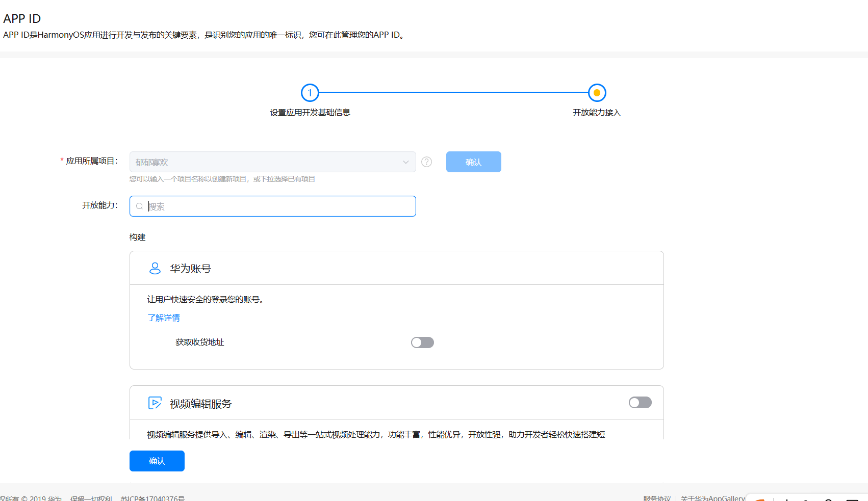
Task: Click the APP ID page heading
Action: [22, 19]
